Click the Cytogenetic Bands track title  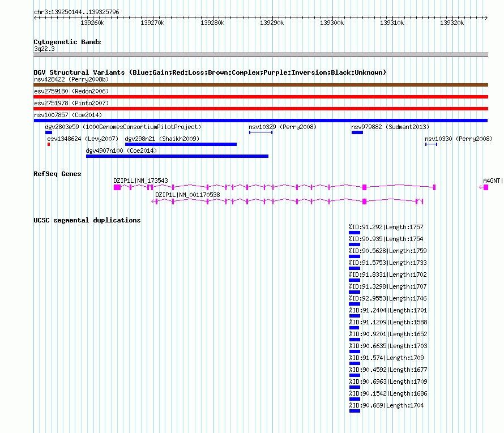[x=67, y=42]
